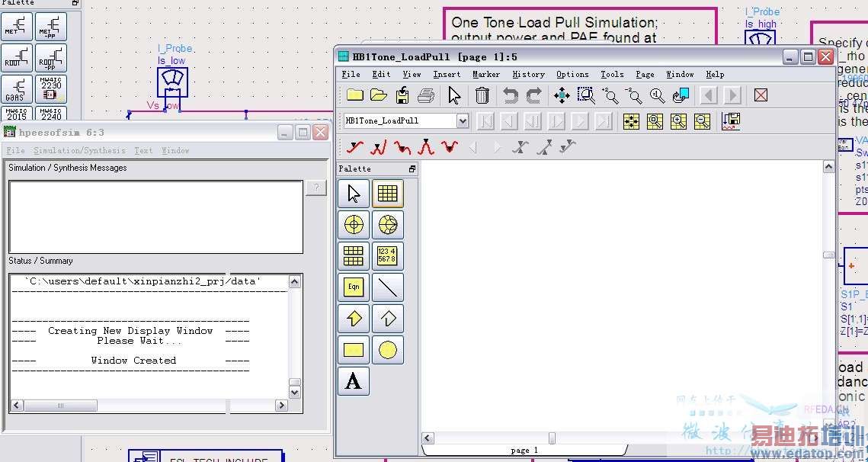Zoom in by two with the +2 magnifier
The image size is (868, 462).
click(x=610, y=95)
